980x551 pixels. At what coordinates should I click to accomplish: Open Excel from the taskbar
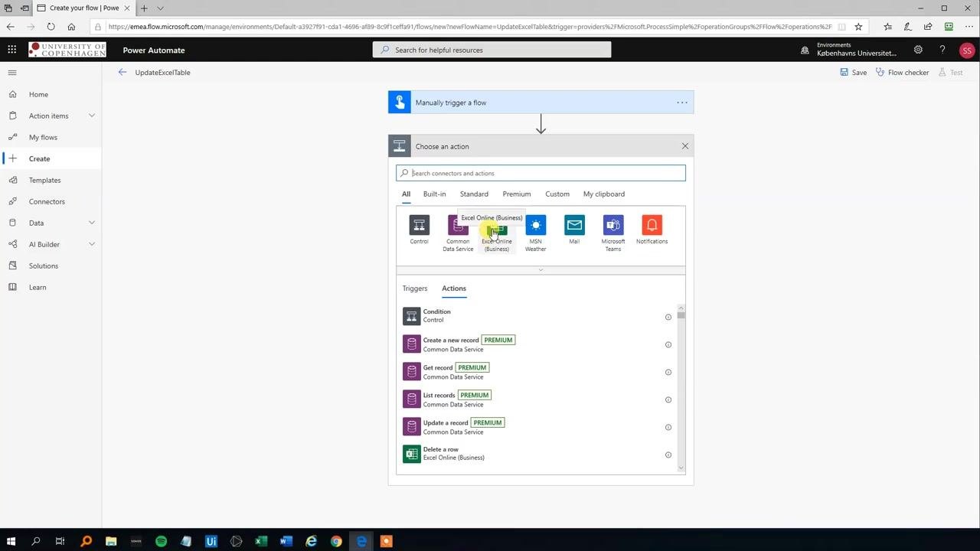(x=261, y=541)
